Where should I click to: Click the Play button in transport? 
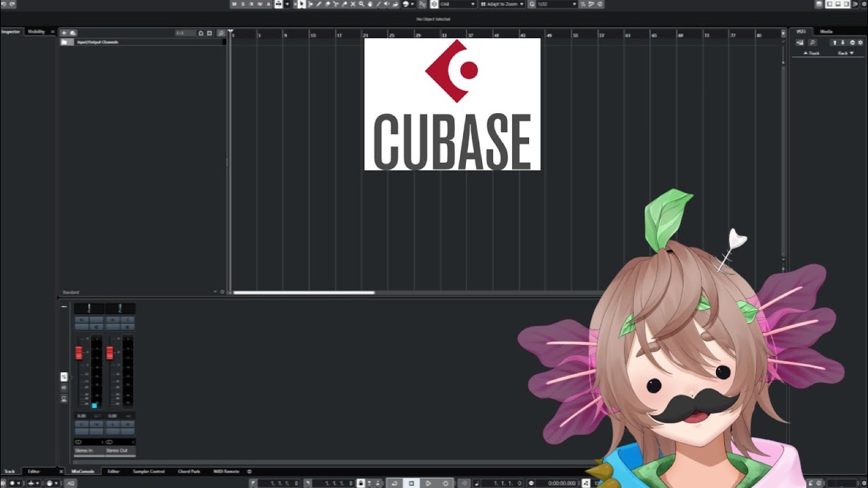429,483
